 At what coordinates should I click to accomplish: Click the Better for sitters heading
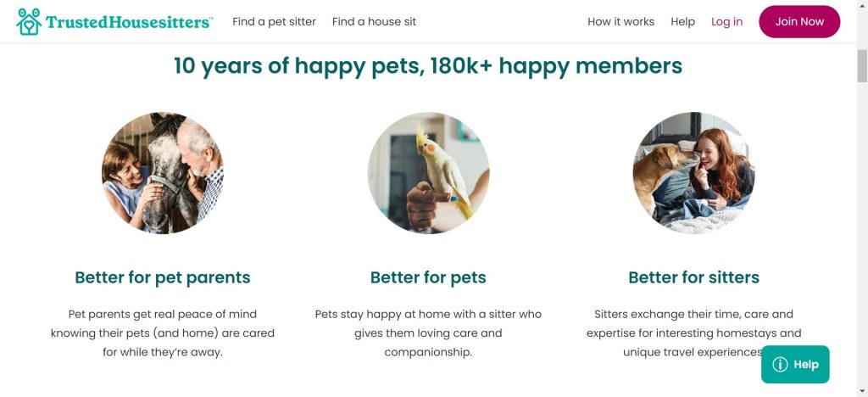693,277
